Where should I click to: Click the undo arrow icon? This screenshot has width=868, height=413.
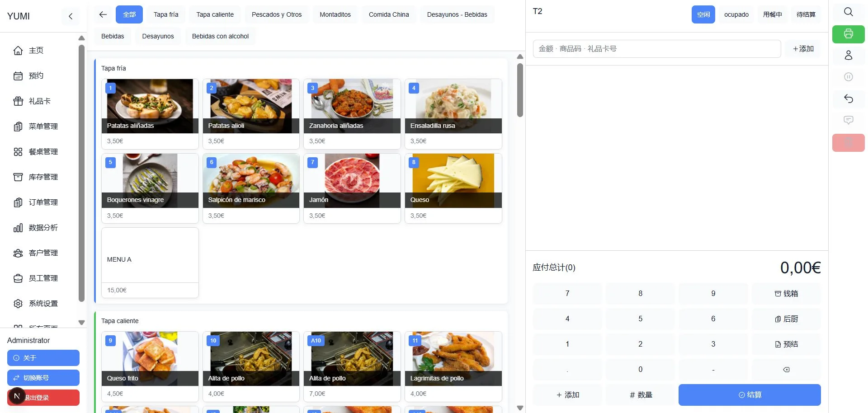pos(849,99)
